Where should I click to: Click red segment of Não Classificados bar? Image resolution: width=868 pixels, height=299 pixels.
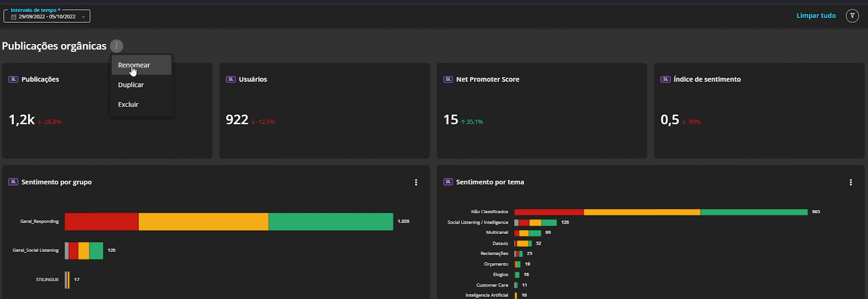(x=548, y=212)
